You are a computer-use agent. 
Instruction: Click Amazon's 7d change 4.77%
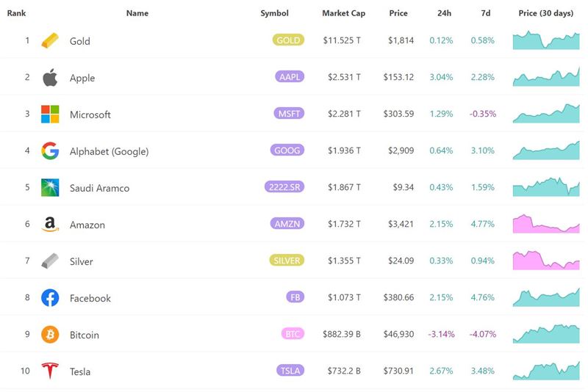point(483,224)
